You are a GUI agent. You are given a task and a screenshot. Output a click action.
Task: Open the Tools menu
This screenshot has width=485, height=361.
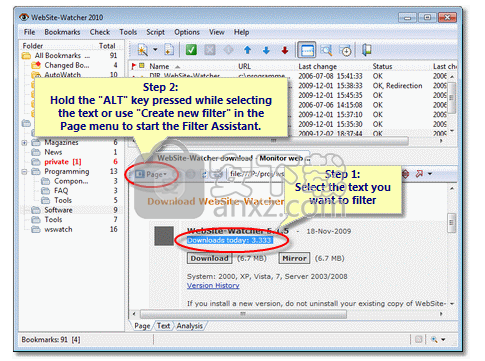(128, 32)
